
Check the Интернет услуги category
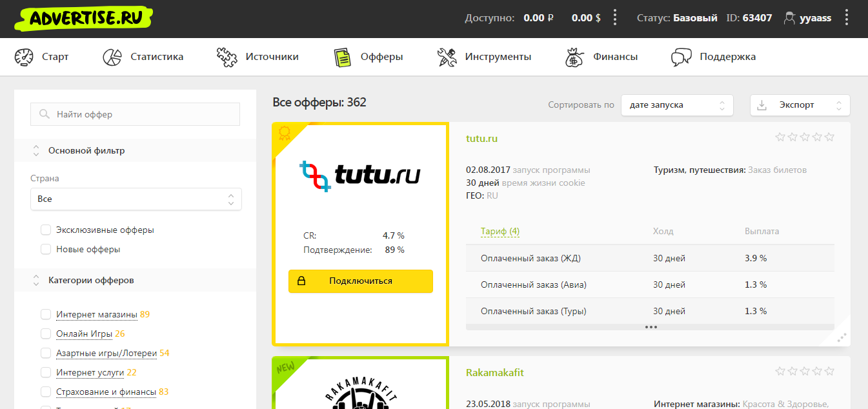pyautogui.click(x=46, y=372)
